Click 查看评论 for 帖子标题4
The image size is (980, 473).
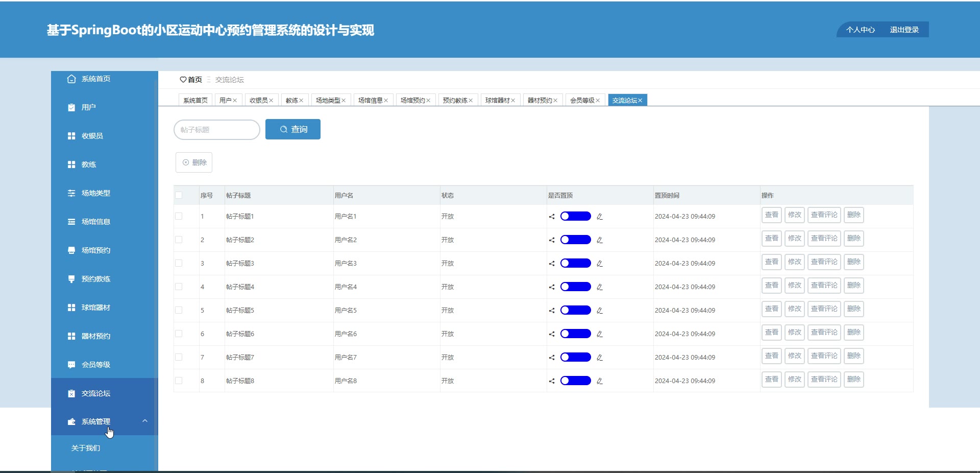click(x=824, y=286)
